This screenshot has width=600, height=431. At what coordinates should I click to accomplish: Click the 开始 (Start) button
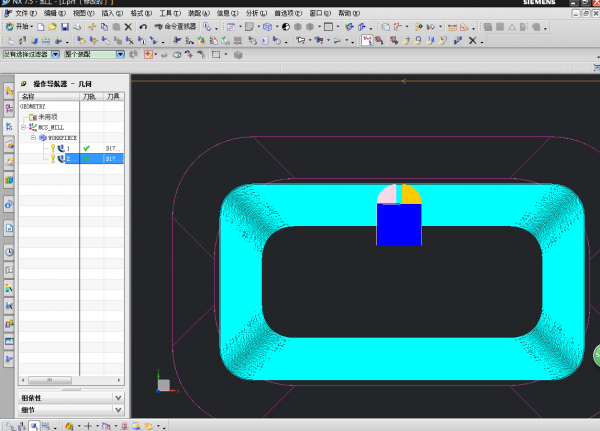(19, 27)
